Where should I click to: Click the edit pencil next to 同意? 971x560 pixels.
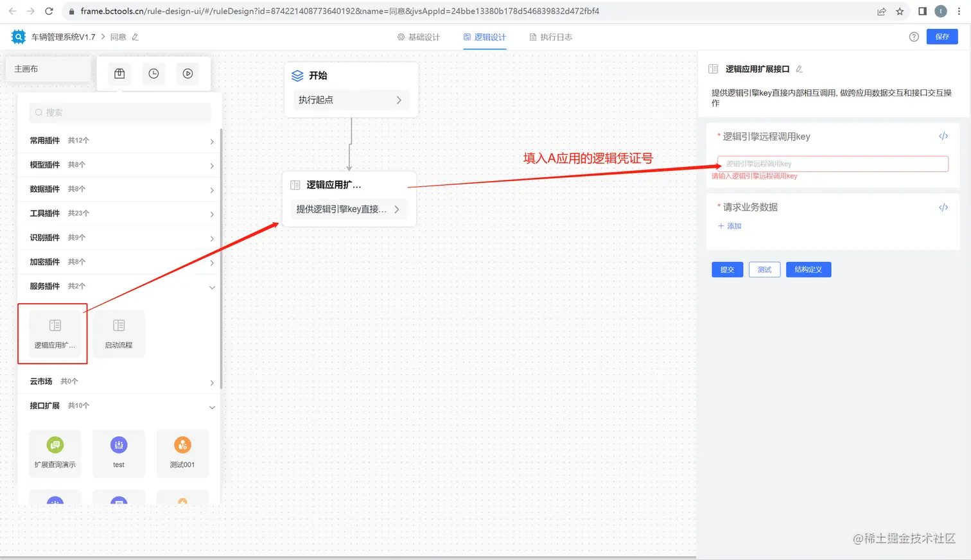coord(135,37)
